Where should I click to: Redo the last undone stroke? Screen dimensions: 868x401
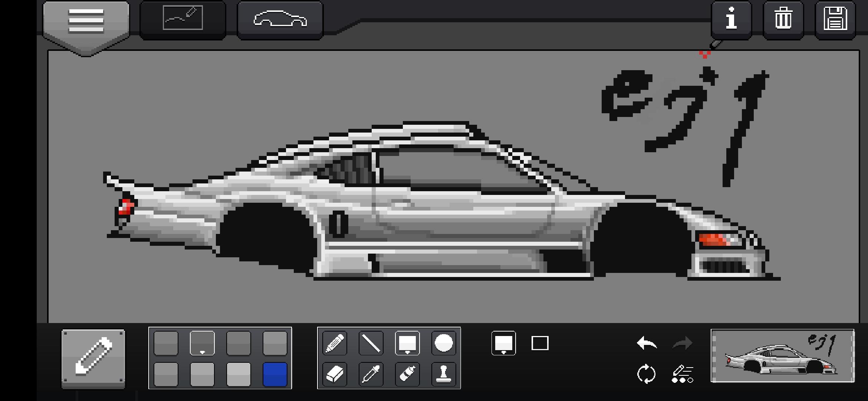coord(683,343)
